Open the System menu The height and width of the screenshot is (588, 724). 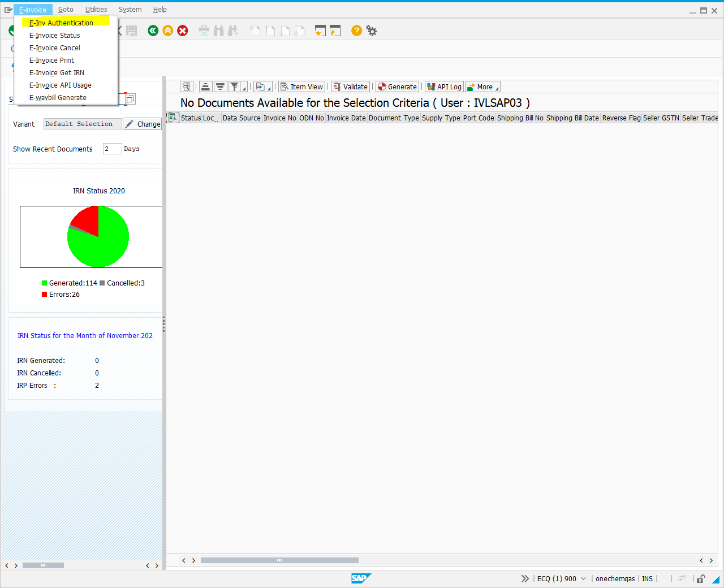[130, 10]
